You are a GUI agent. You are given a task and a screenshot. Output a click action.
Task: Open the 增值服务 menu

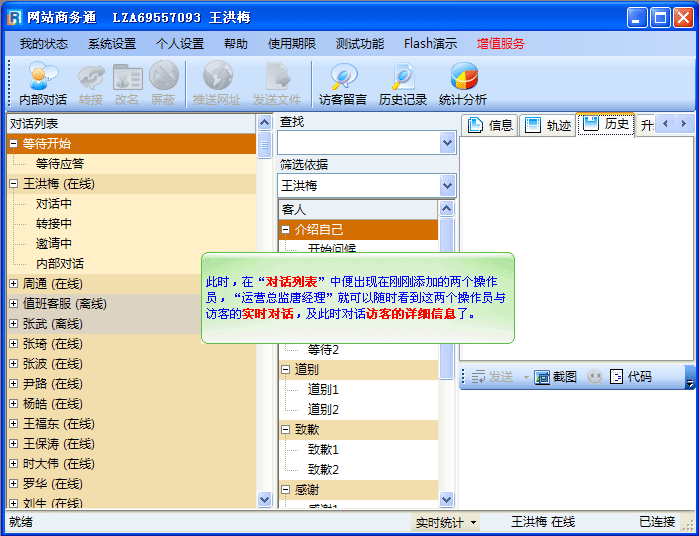[500, 44]
